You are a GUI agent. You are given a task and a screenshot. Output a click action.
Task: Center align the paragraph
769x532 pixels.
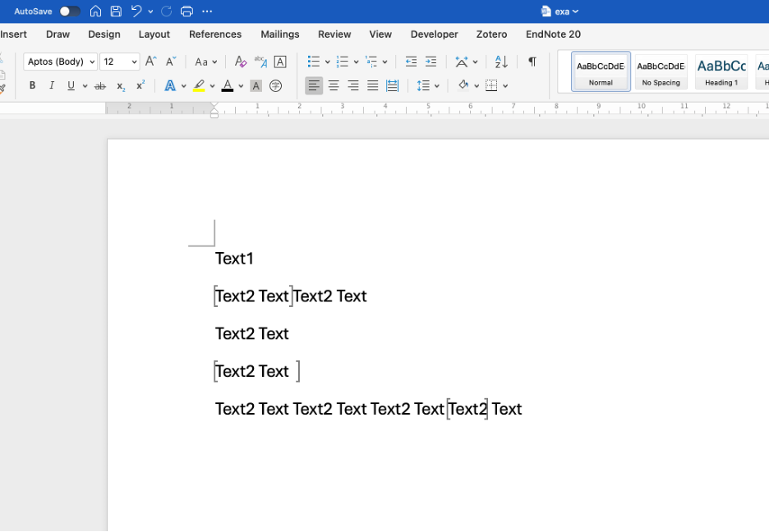[x=334, y=86]
